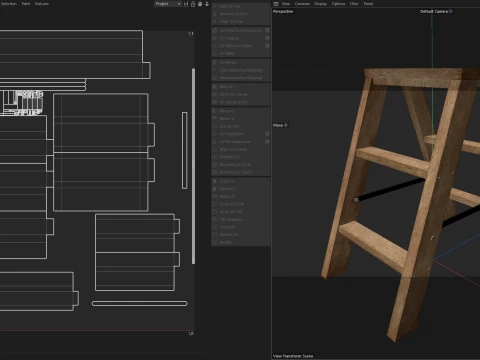Click the Mirror V icon
The image size is (480, 360).
click(x=215, y=119)
